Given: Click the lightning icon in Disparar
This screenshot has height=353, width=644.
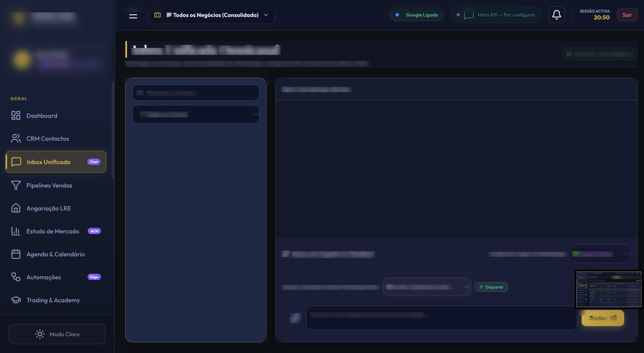Looking at the screenshot, I should tap(481, 287).
